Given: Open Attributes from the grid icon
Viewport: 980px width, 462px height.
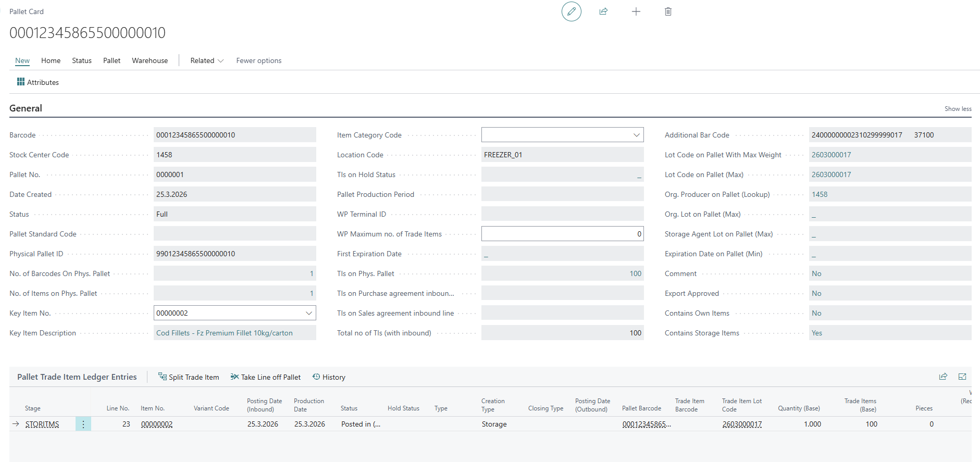Looking at the screenshot, I should coord(21,82).
